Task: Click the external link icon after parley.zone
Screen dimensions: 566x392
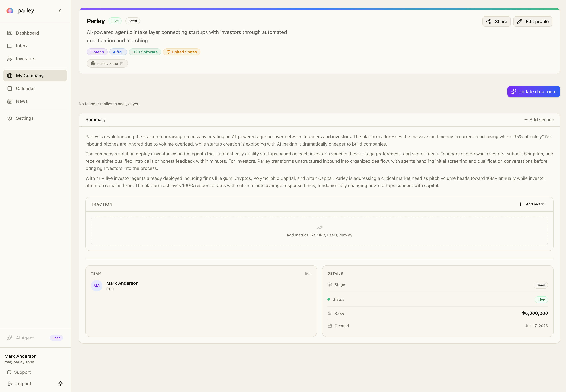Action: click(x=122, y=63)
